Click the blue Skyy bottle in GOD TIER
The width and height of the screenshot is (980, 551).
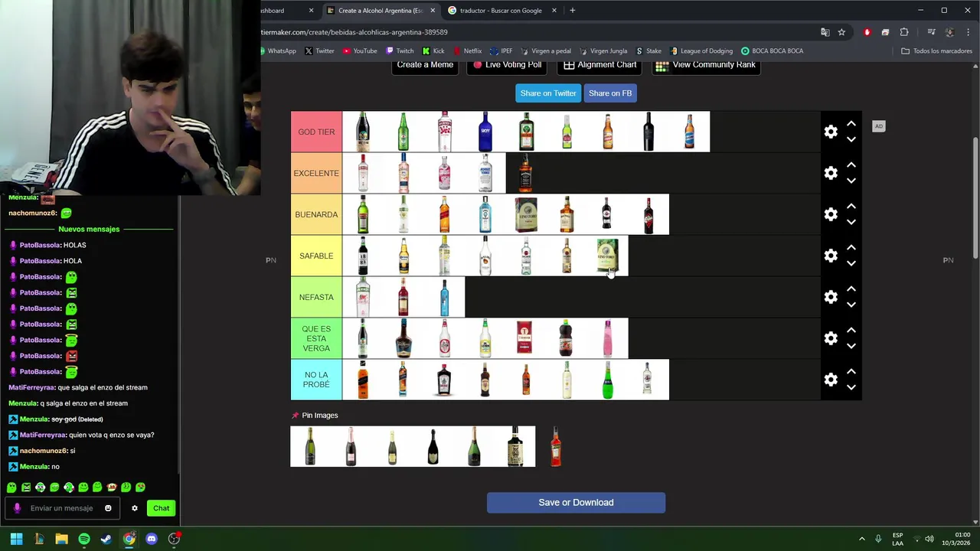coord(485,132)
